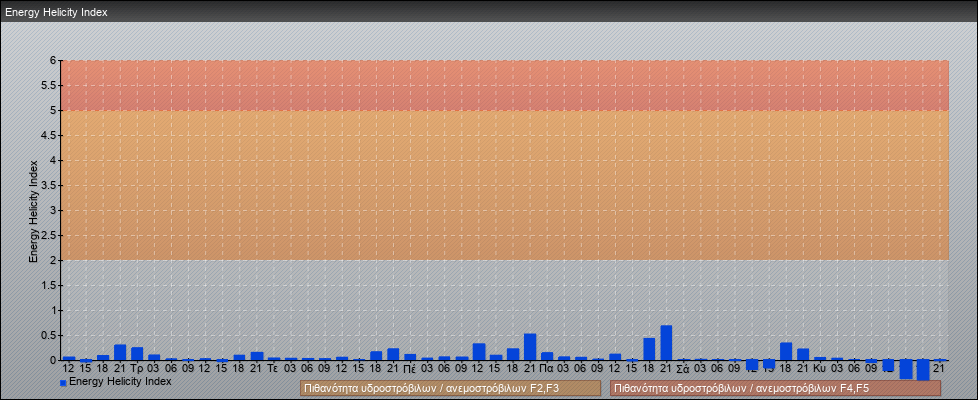The image size is (978, 400).
Task: Click the red band between 5 and 6
Action: click(500, 85)
